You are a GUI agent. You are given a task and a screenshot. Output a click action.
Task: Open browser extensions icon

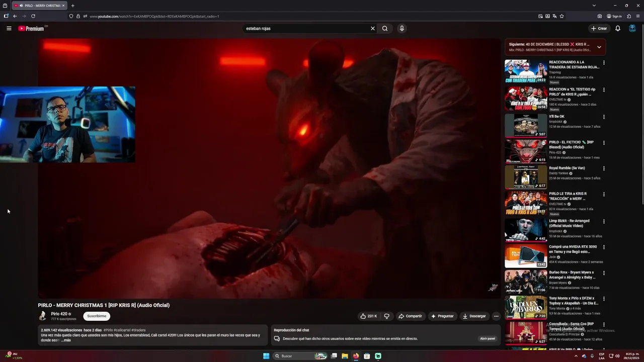coord(629,16)
